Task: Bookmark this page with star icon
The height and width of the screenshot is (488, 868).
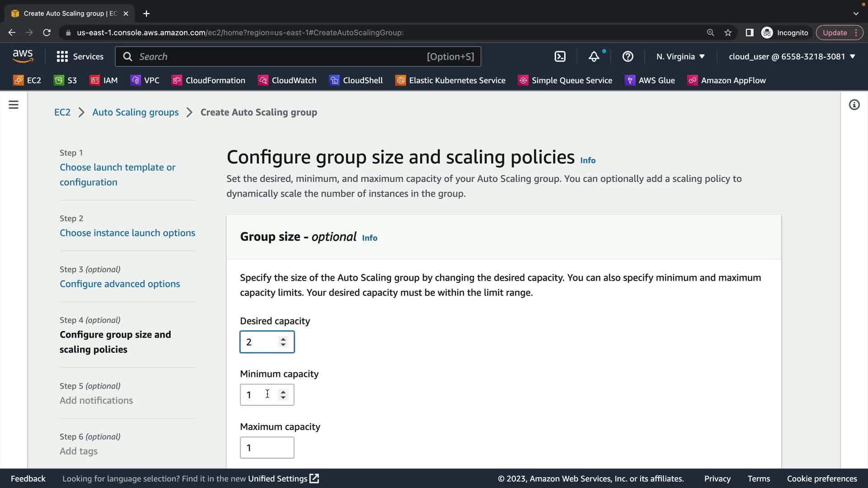Action: click(728, 33)
